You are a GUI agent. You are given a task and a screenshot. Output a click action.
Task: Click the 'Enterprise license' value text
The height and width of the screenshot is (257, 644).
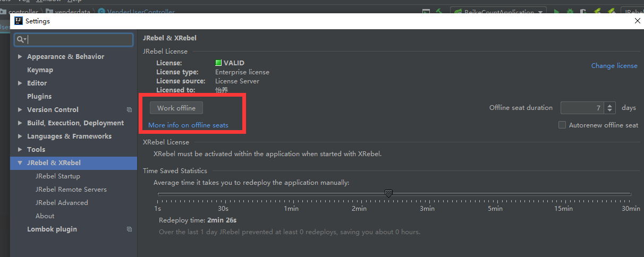click(242, 72)
